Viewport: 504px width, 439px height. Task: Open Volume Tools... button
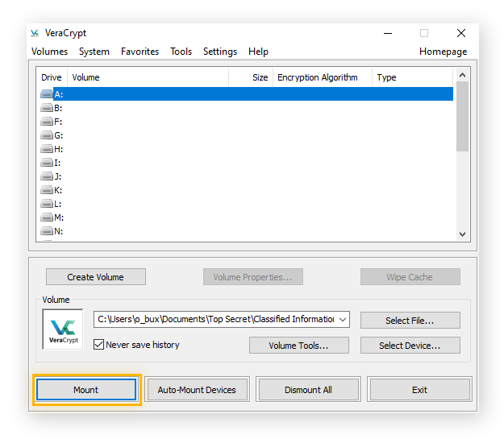click(x=299, y=346)
